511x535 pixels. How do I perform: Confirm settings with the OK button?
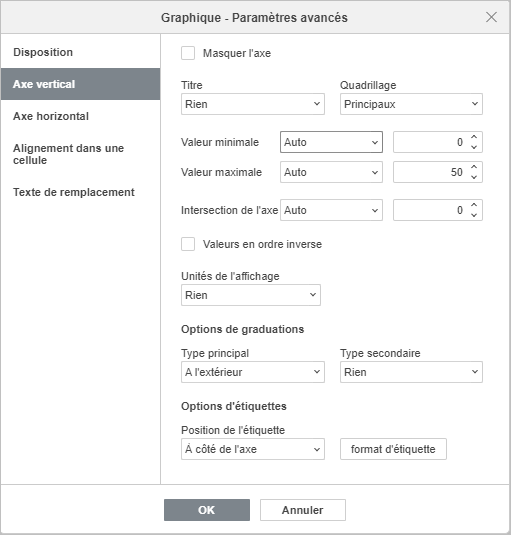tap(207, 510)
